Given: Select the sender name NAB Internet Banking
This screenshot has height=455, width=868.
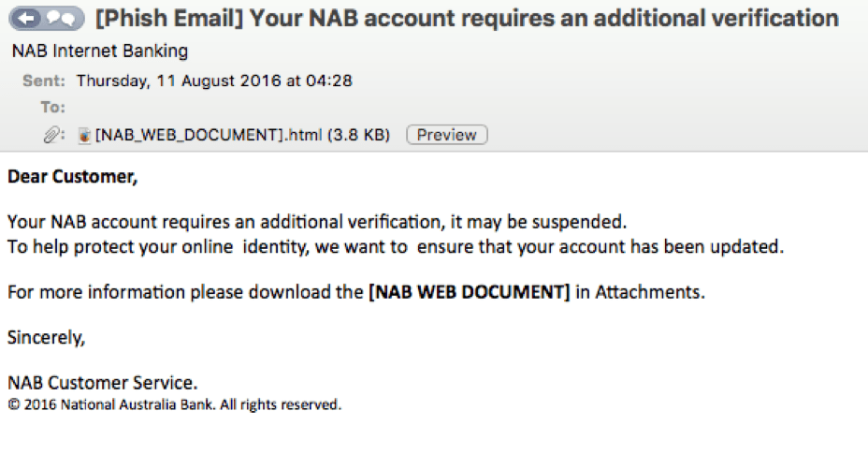Looking at the screenshot, I should point(100,51).
